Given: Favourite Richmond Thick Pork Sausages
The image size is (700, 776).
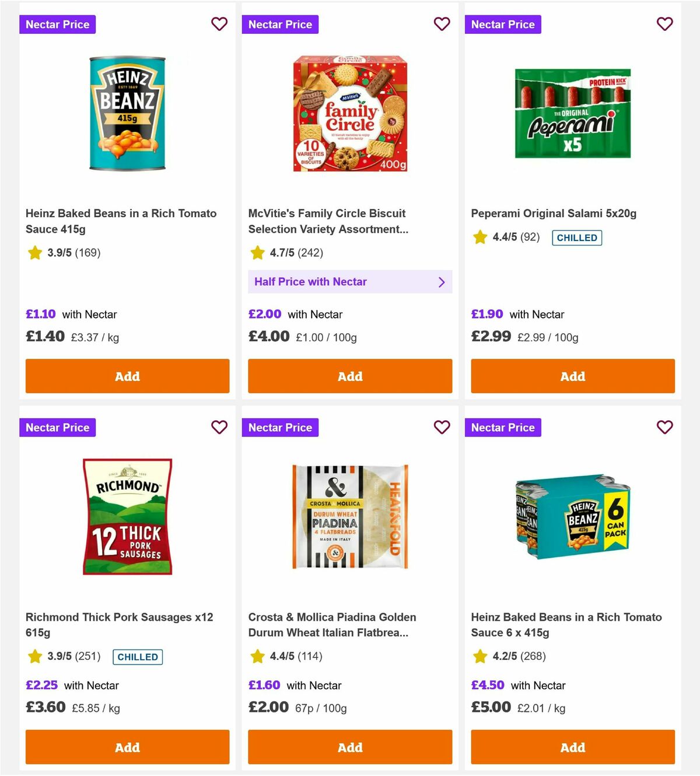Looking at the screenshot, I should 219,427.
